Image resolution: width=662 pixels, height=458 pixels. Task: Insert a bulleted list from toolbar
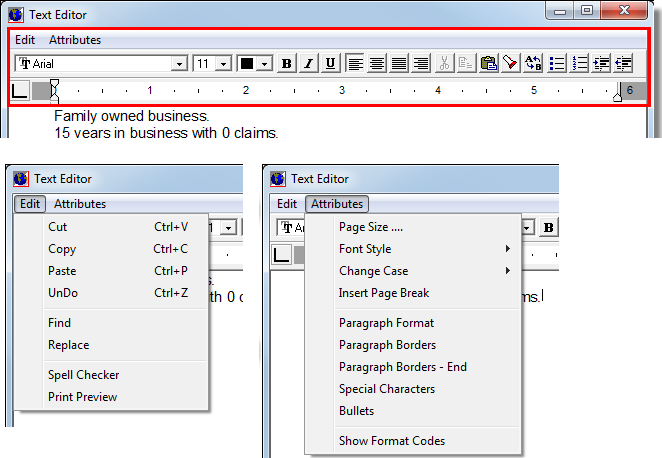tap(558, 63)
